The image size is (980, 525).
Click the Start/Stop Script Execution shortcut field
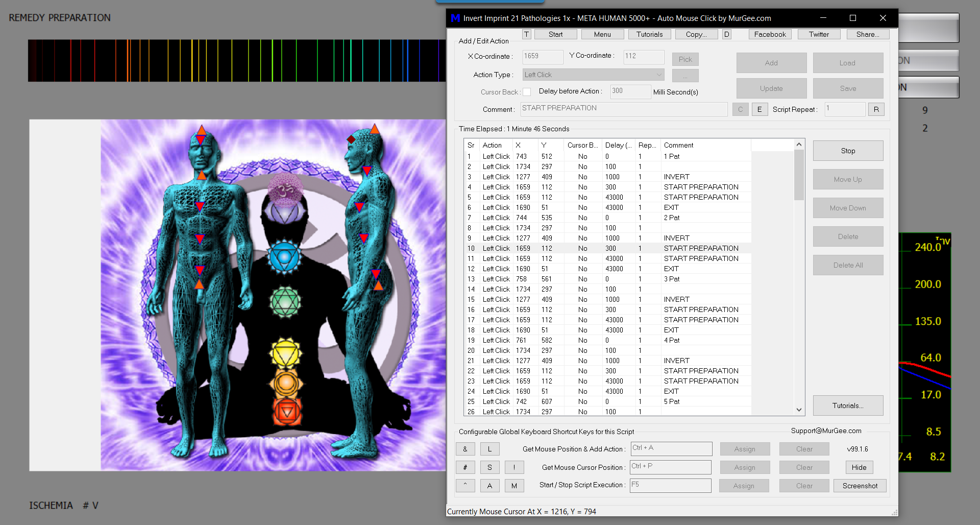click(671, 486)
